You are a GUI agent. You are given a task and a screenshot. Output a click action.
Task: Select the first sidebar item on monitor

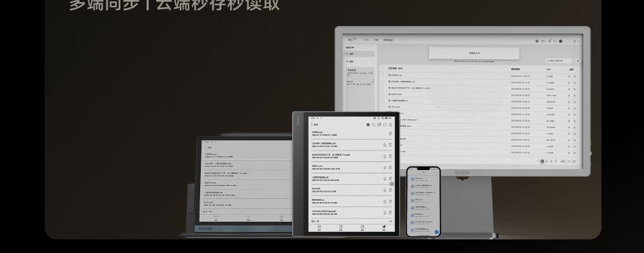359,54
